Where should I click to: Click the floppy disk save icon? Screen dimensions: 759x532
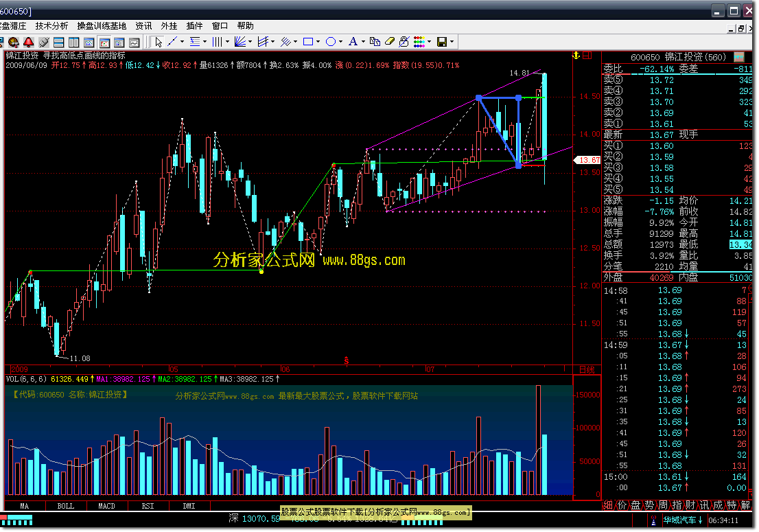tap(442, 42)
